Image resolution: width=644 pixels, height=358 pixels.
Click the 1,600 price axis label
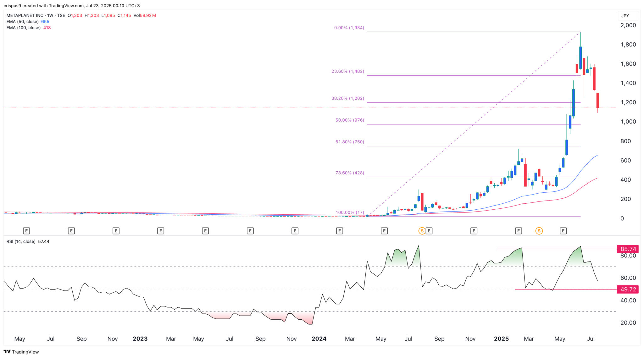coord(628,64)
